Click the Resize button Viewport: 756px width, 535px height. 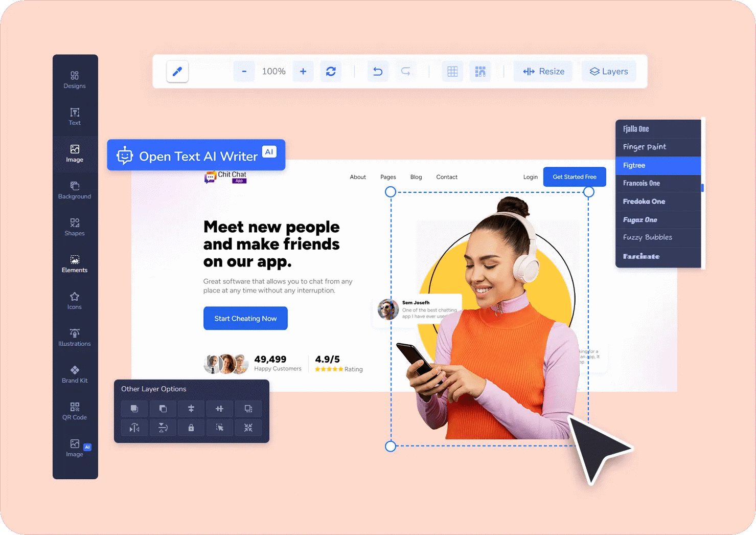coord(543,72)
